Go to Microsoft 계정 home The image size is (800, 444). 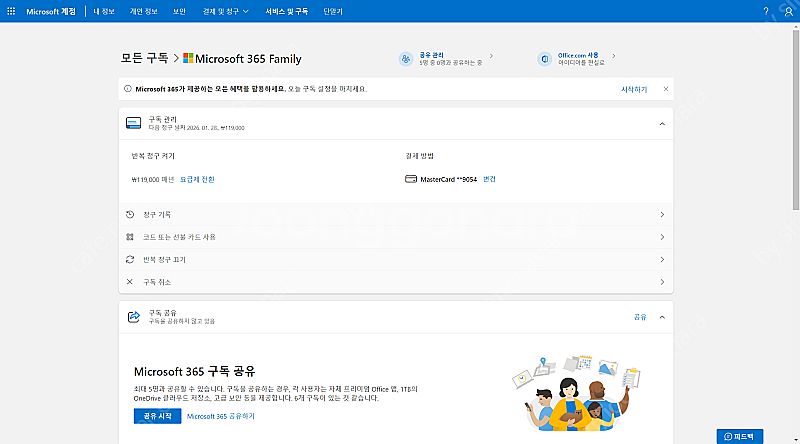[x=51, y=11]
